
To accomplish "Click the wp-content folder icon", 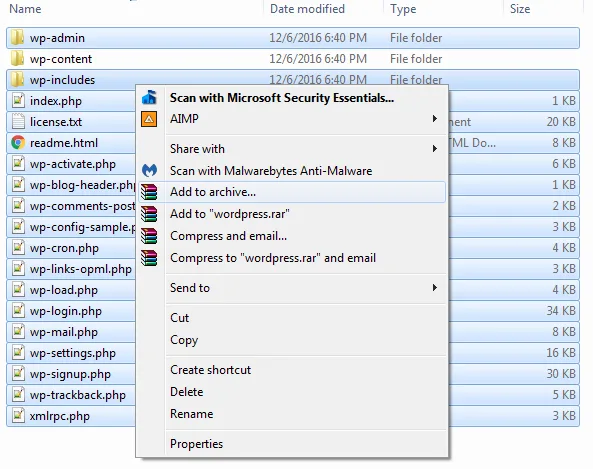I will [x=17, y=59].
